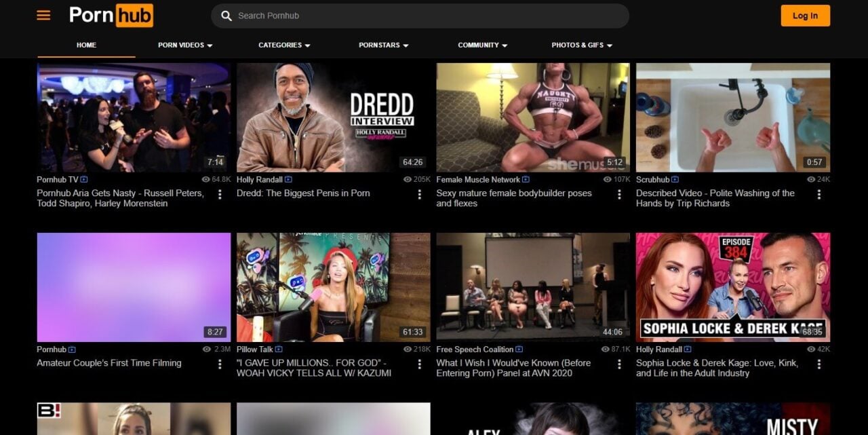Open the PORN VIDEOS menu label
The width and height of the screenshot is (868, 435).
pos(180,45)
